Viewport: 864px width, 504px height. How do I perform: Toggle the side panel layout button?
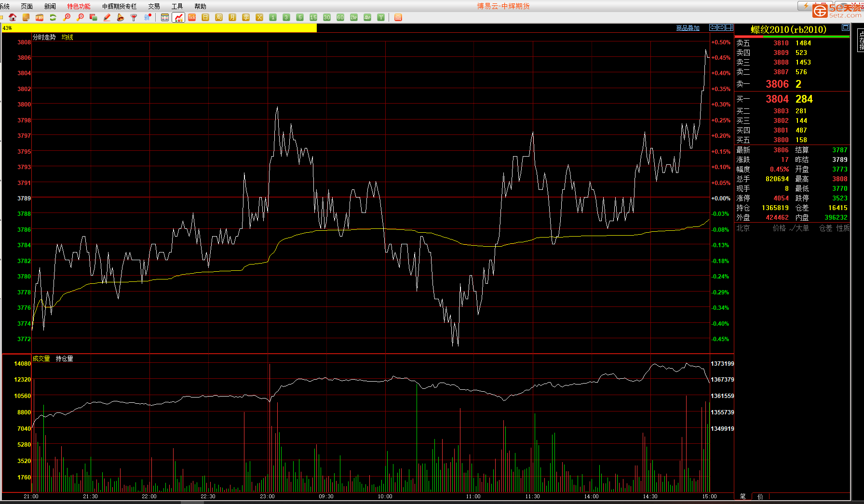point(729,27)
